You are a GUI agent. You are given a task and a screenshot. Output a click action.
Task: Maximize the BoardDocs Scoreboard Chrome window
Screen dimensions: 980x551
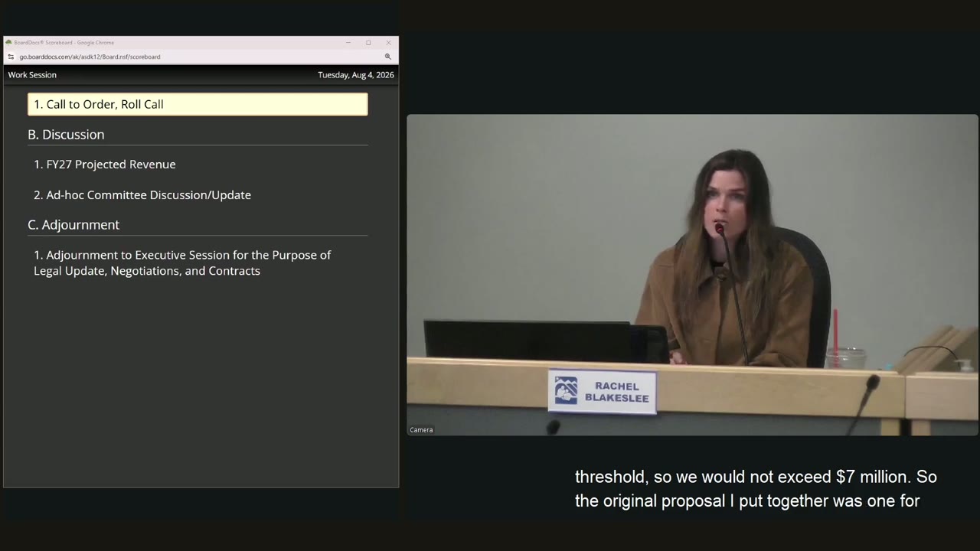368,43
